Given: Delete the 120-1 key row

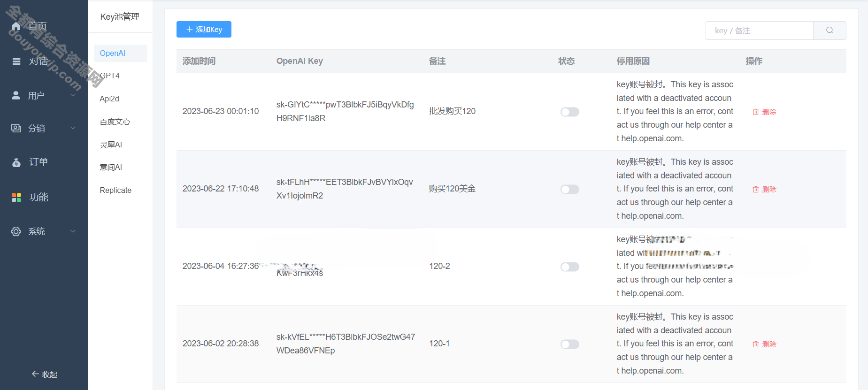Looking at the screenshot, I should 764,344.
